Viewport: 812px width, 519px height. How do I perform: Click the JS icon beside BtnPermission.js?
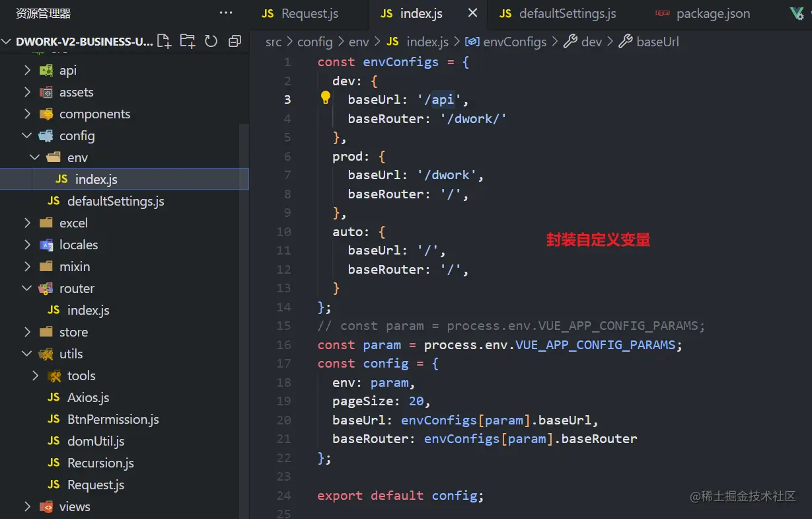tap(54, 419)
